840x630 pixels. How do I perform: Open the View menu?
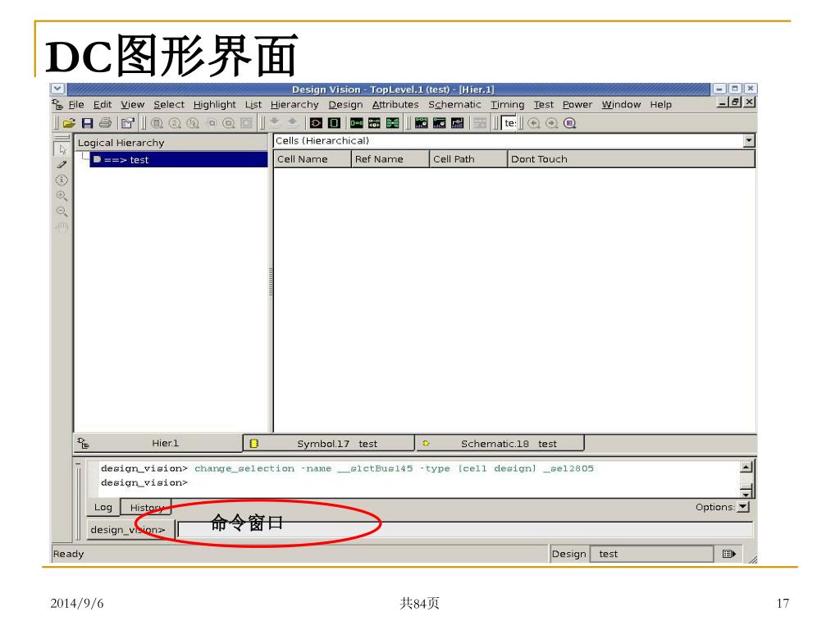(x=132, y=104)
